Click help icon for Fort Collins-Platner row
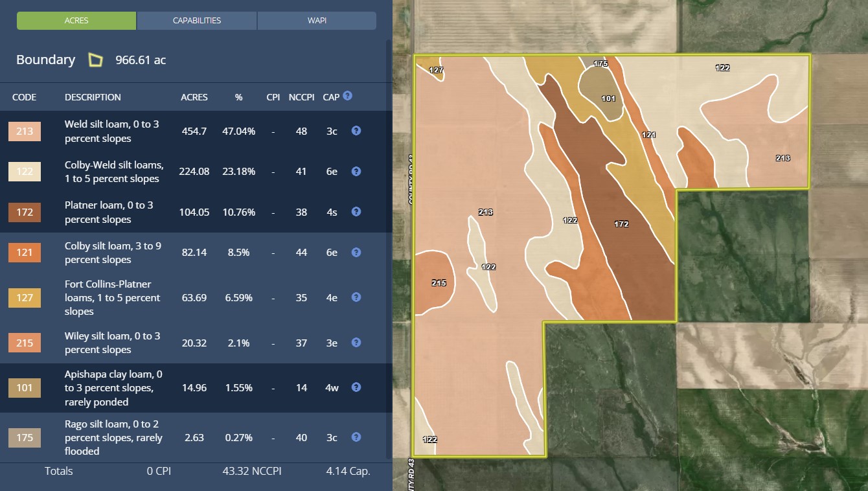The height and width of the screenshot is (491, 868). tap(356, 297)
